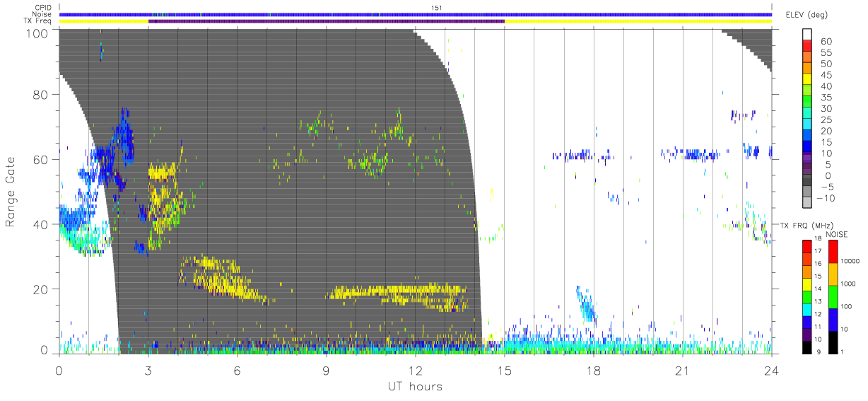Viewport: 868px width, 401px height.
Task: Click the Range Gate axis title
Action: (x=11, y=191)
